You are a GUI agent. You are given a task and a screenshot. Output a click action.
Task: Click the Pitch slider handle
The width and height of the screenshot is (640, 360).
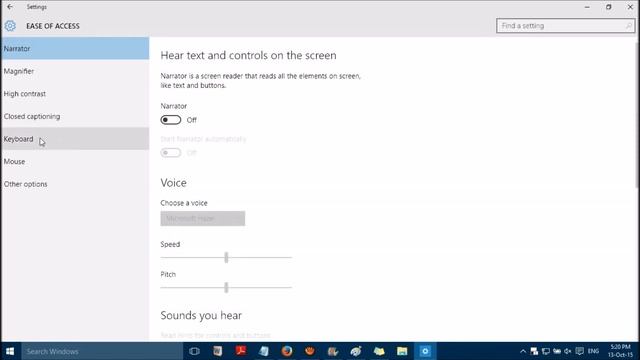coord(226,287)
